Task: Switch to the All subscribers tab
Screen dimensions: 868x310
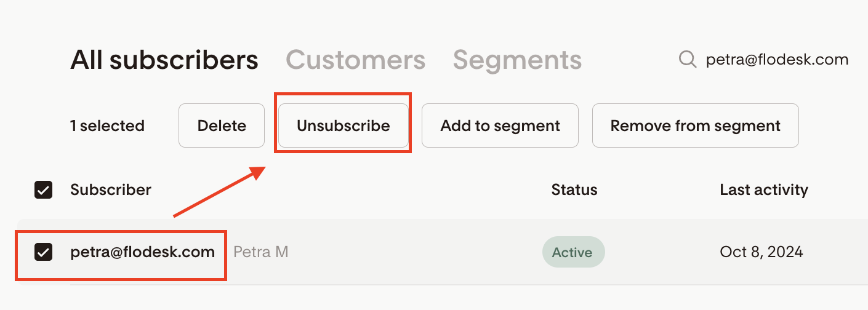Action: coord(164,60)
